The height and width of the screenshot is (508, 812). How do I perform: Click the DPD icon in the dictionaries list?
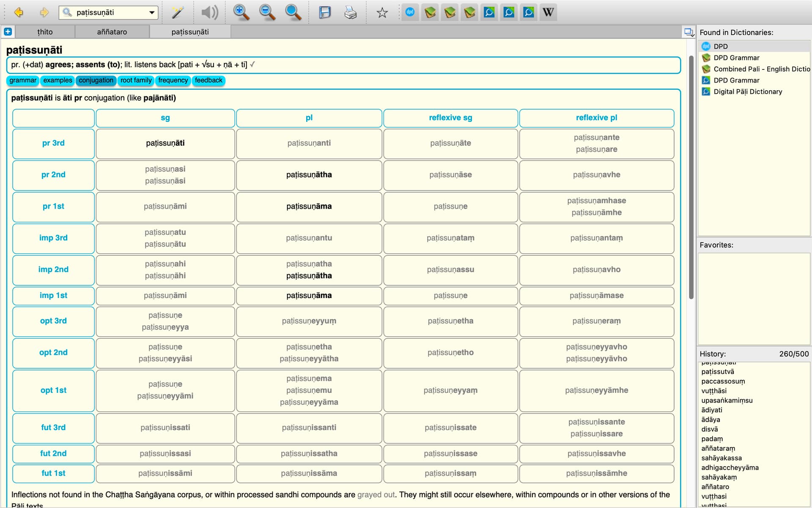706,46
